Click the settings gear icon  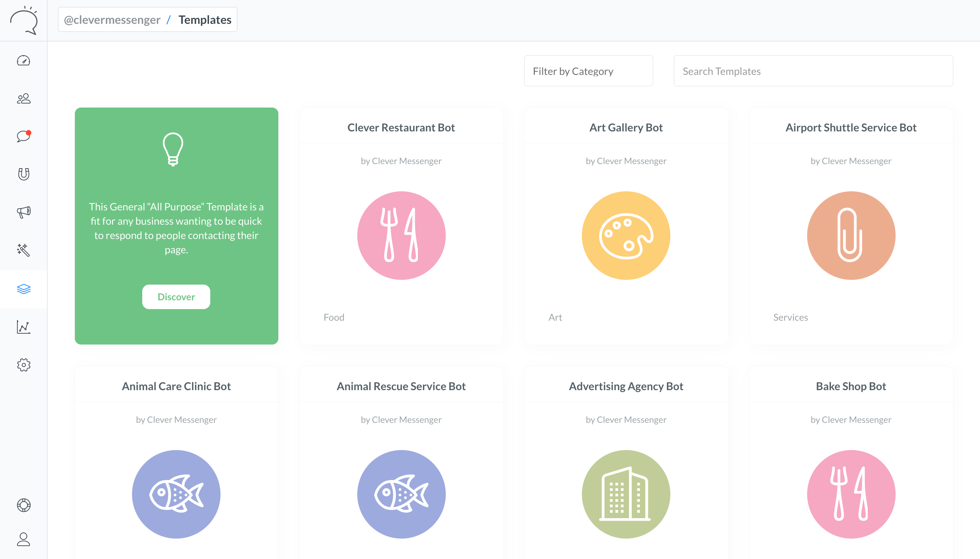pos(23,365)
